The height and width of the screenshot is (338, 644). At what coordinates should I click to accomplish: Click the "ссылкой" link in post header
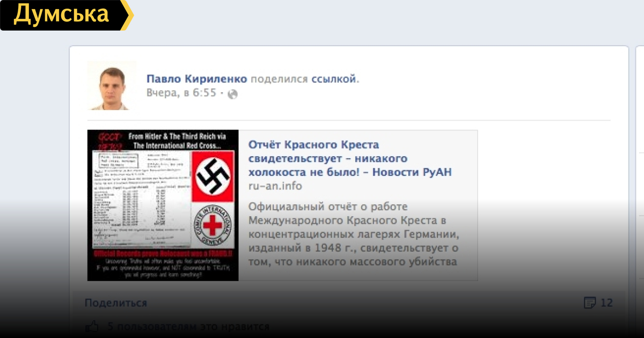[334, 79]
